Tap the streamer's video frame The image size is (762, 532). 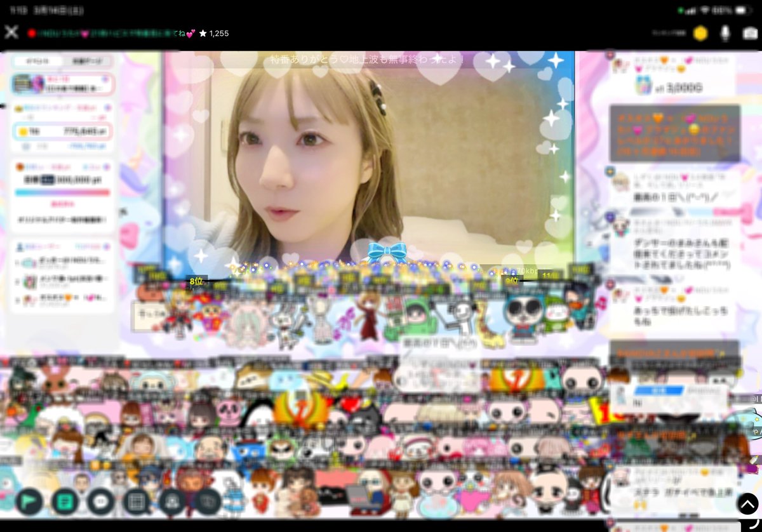coord(369,162)
